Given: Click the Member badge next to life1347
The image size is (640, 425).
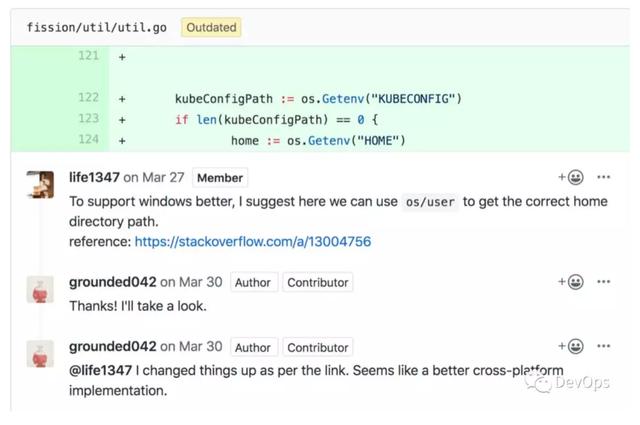Looking at the screenshot, I should 220,178.
